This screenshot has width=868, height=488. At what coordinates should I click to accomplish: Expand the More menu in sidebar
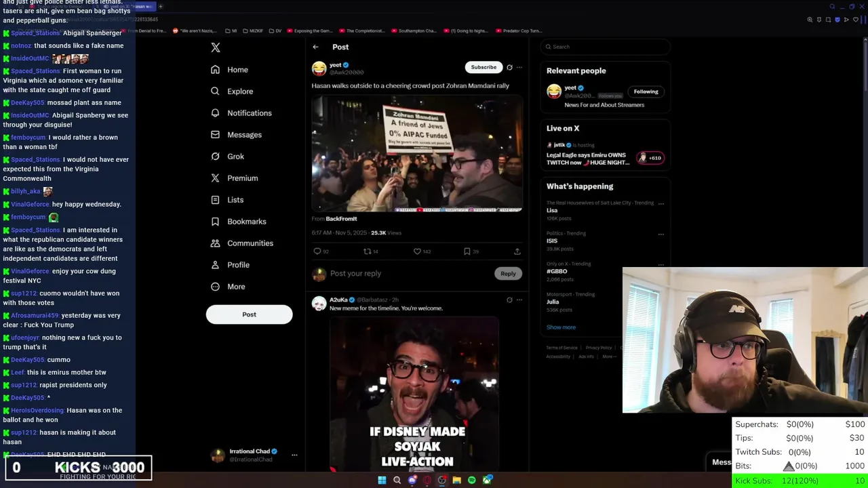pos(227,287)
